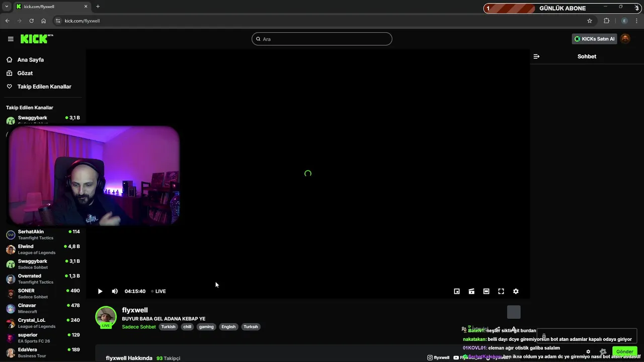Play the live stream video
The height and width of the screenshot is (362, 644).
100,291
